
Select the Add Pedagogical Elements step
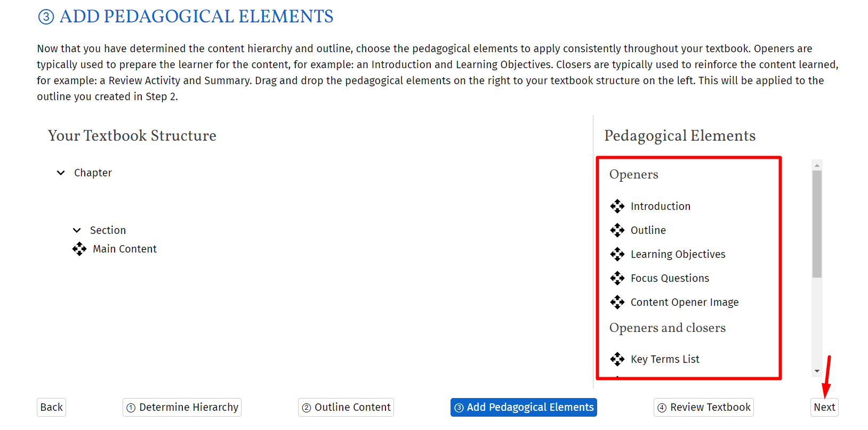[524, 407]
